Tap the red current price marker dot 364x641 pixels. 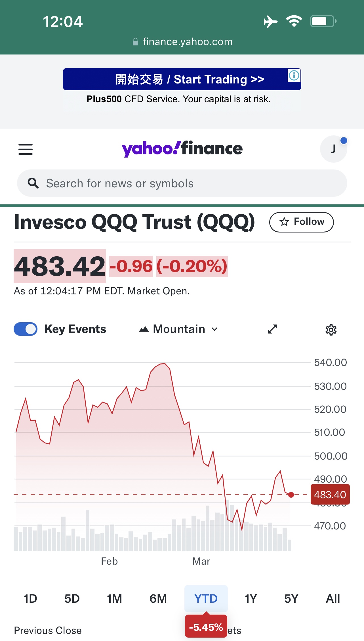[x=291, y=495]
